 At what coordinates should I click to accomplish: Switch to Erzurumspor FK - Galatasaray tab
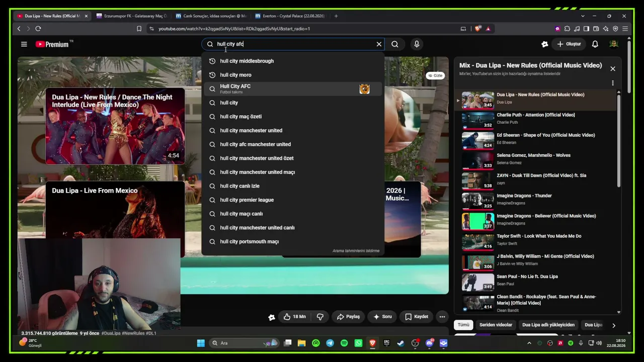pos(131,16)
